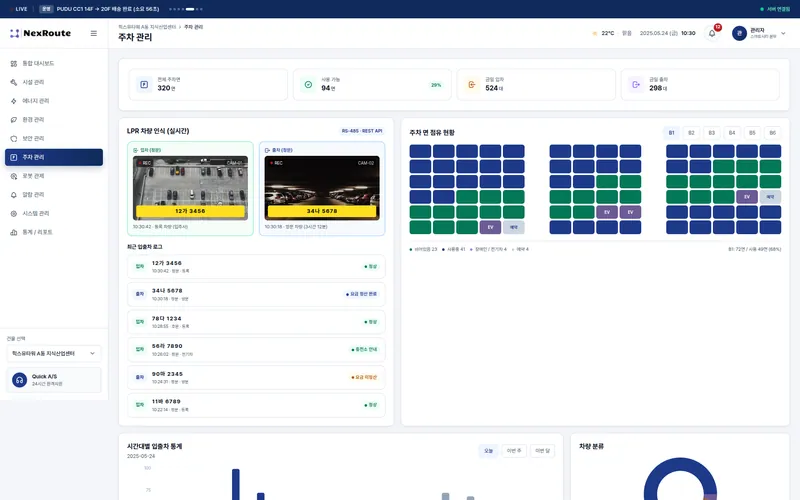800x500 pixels.
Task: Click the facility management wrench icon
Action: [x=14, y=82]
